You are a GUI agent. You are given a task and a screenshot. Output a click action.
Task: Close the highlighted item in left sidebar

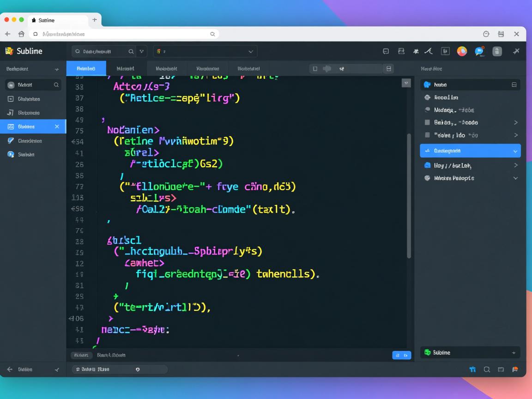(x=57, y=127)
